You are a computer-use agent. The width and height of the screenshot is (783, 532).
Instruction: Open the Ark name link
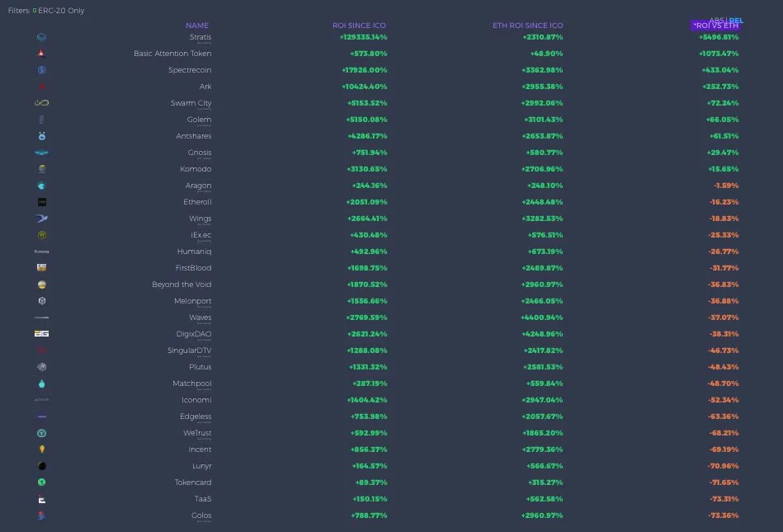pyautogui.click(x=205, y=87)
